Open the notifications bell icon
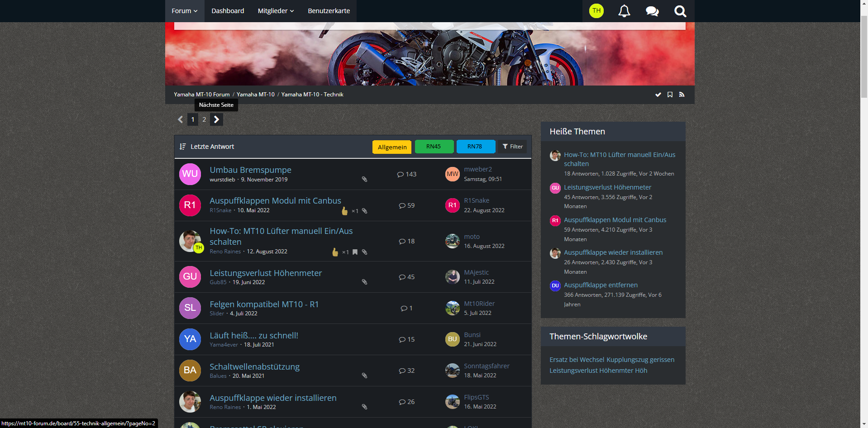 624,11
